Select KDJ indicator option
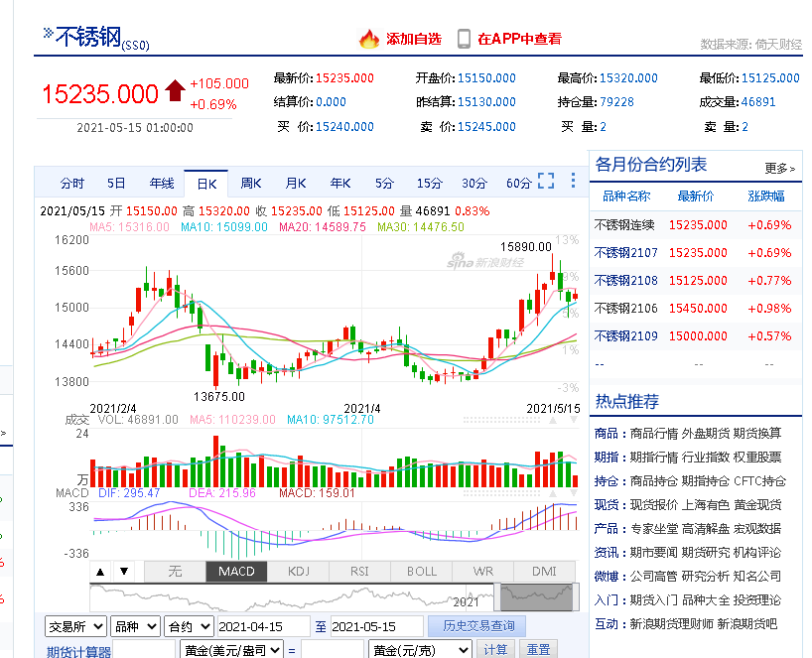This screenshot has width=812, height=658. point(298,572)
